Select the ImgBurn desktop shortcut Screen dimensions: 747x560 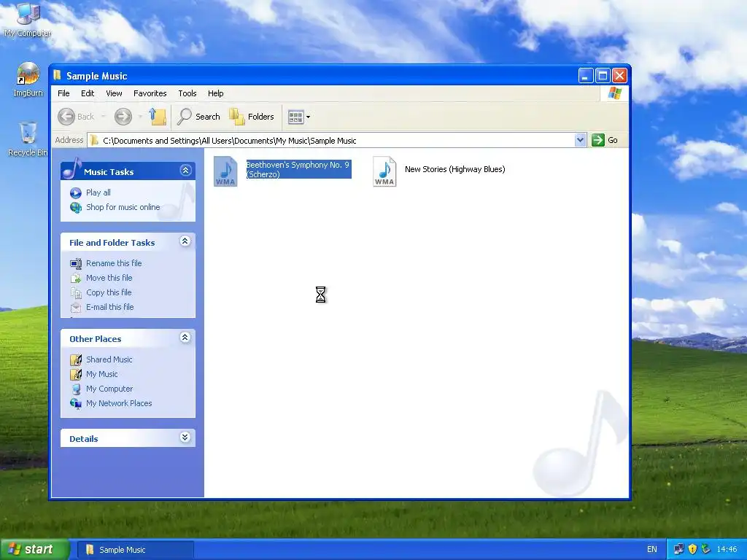pos(28,80)
